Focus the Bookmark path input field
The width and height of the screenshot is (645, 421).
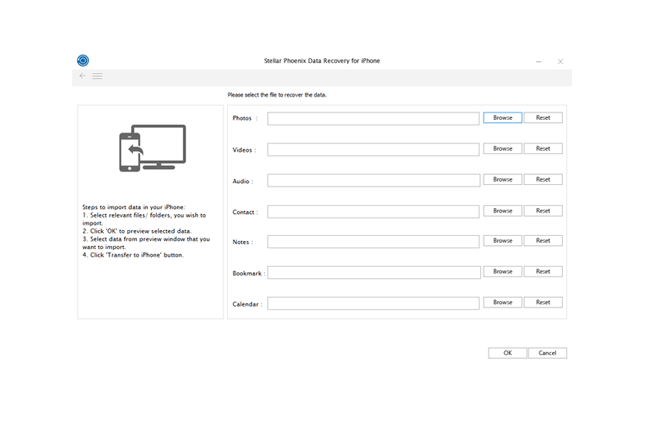pyautogui.click(x=374, y=272)
